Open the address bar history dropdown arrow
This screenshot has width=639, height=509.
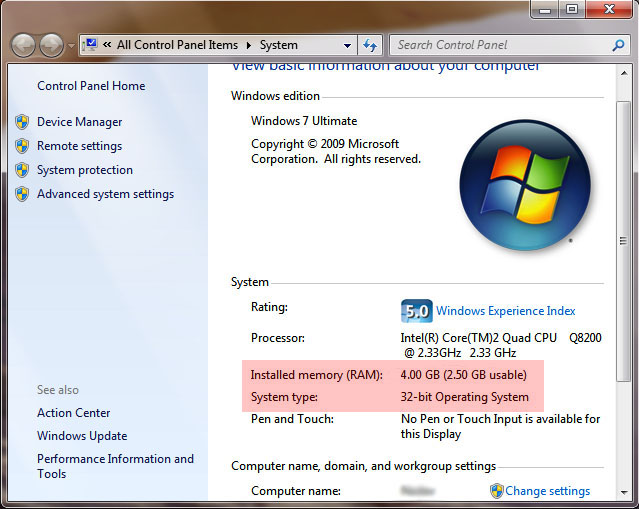click(x=347, y=45)
